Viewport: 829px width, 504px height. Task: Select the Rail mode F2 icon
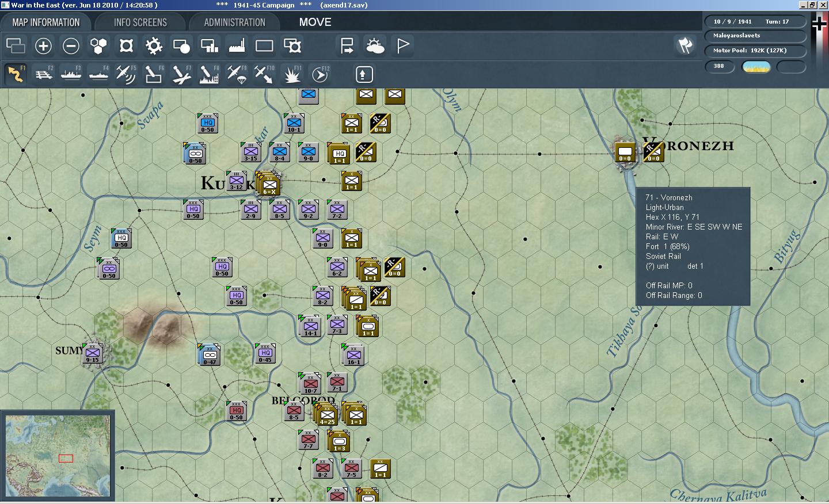[44, 74]
